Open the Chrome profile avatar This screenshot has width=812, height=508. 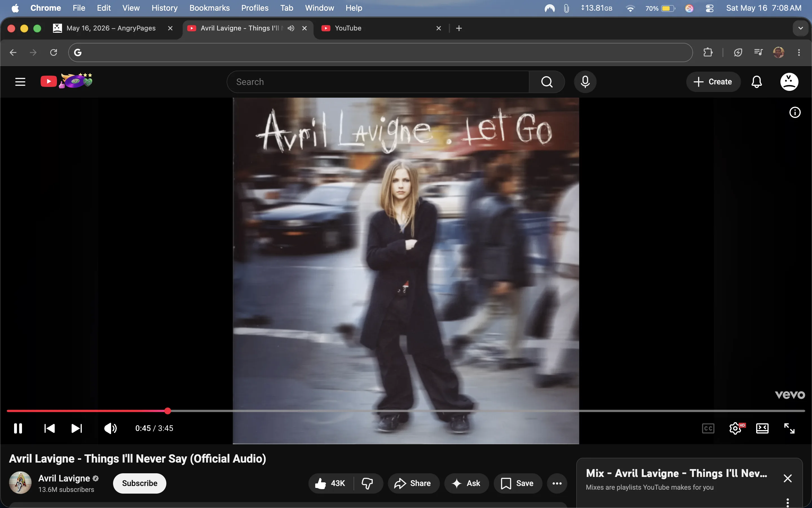click(x=778, y=52)
